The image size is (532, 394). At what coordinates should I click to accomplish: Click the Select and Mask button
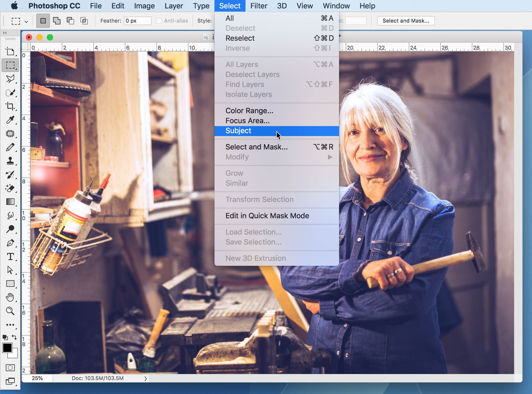(405, 20)
